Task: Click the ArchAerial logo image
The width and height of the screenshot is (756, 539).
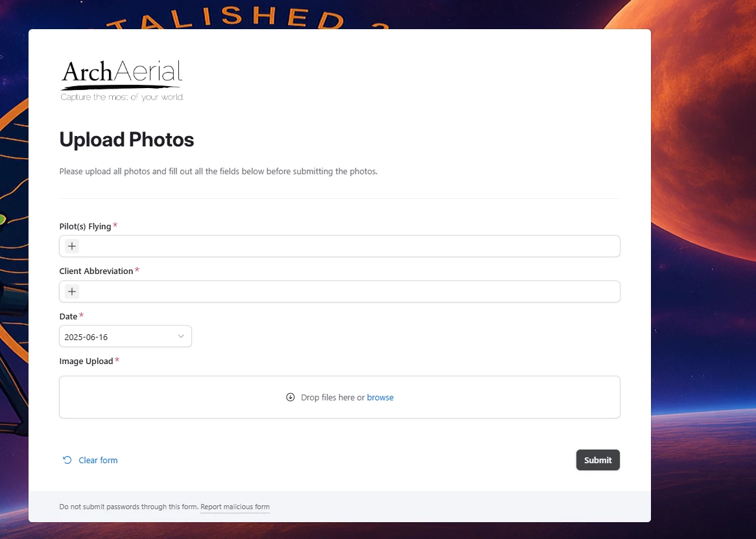Action: coord(122,80)
